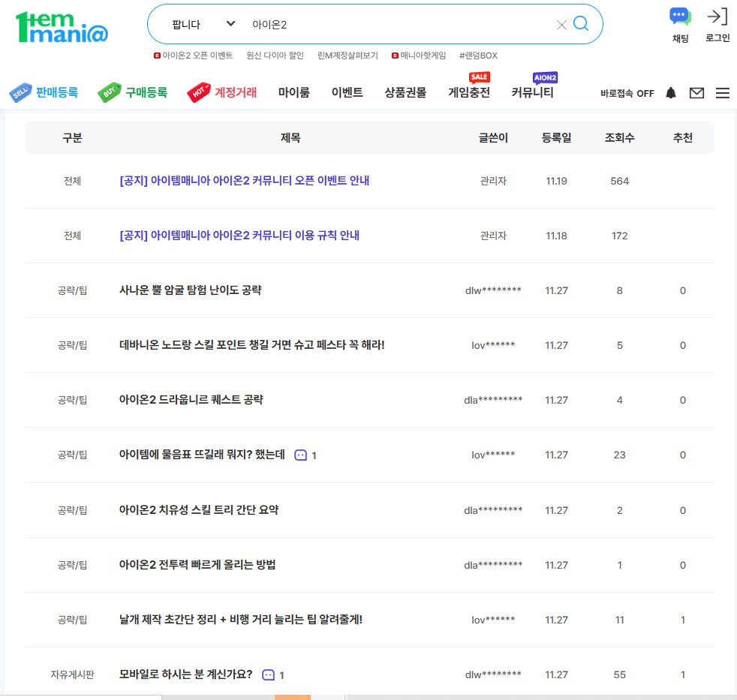This screenshot has width=737, height=700.
Task: Click date 11.18 in the table
Action: point(557,236)
